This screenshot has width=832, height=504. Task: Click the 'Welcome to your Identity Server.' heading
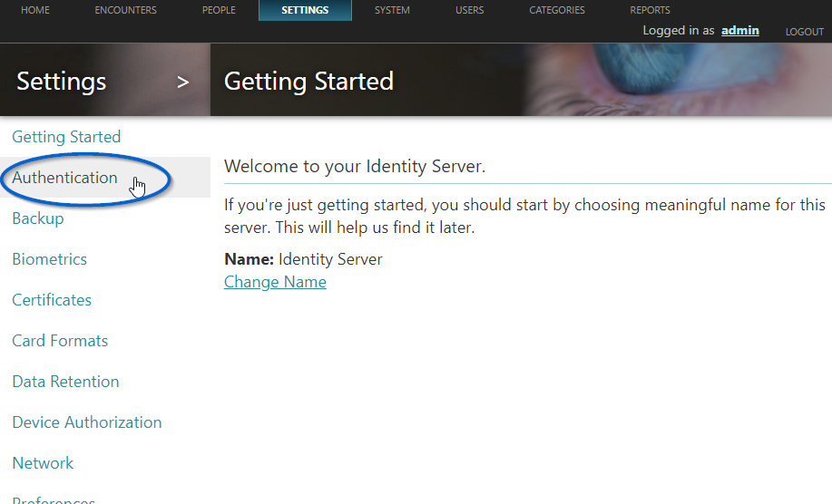[x=355, y=167]
